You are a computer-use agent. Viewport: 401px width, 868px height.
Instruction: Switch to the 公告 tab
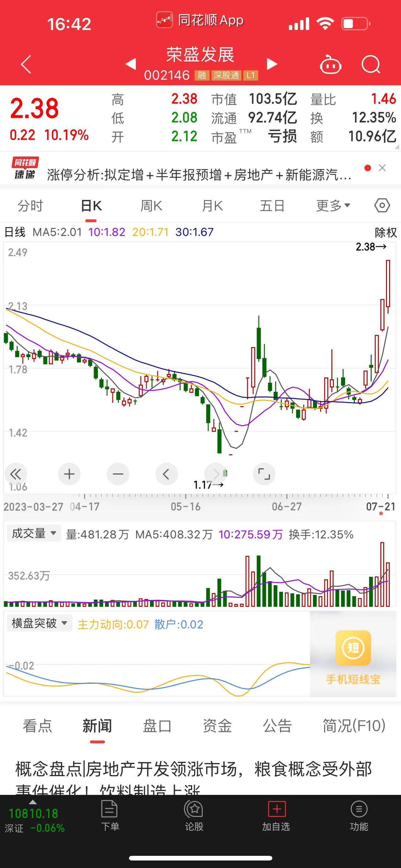tap(277, 725)
